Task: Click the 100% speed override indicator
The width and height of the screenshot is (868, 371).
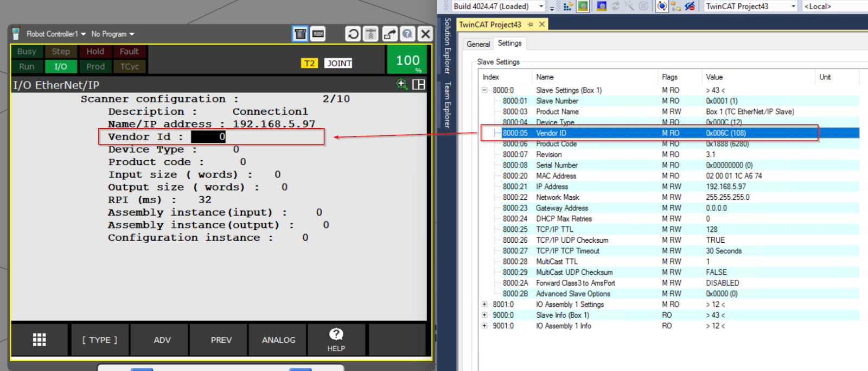Action: 408,60
